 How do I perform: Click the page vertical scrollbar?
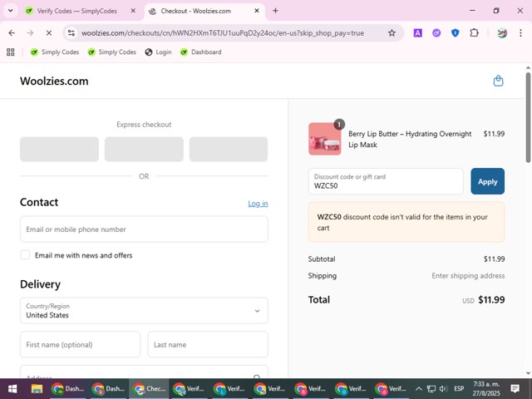click(528, 117)
